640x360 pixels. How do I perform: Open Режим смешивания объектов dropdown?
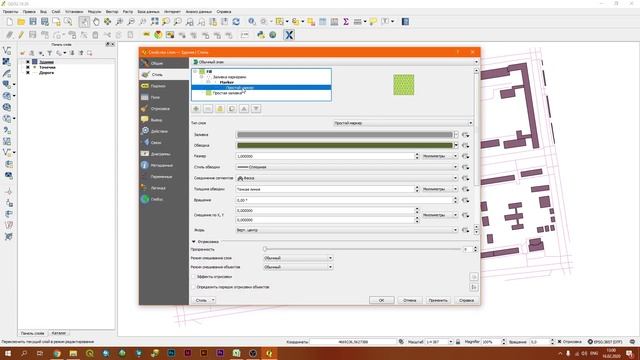point(298,267)
